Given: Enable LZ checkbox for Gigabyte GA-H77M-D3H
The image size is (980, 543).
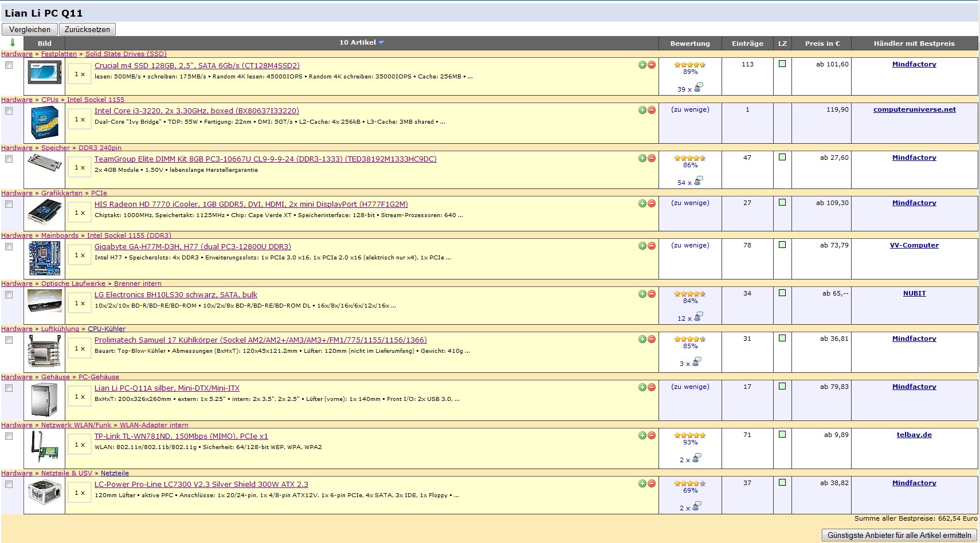Looking at the screenshot, I should point(782,245).
